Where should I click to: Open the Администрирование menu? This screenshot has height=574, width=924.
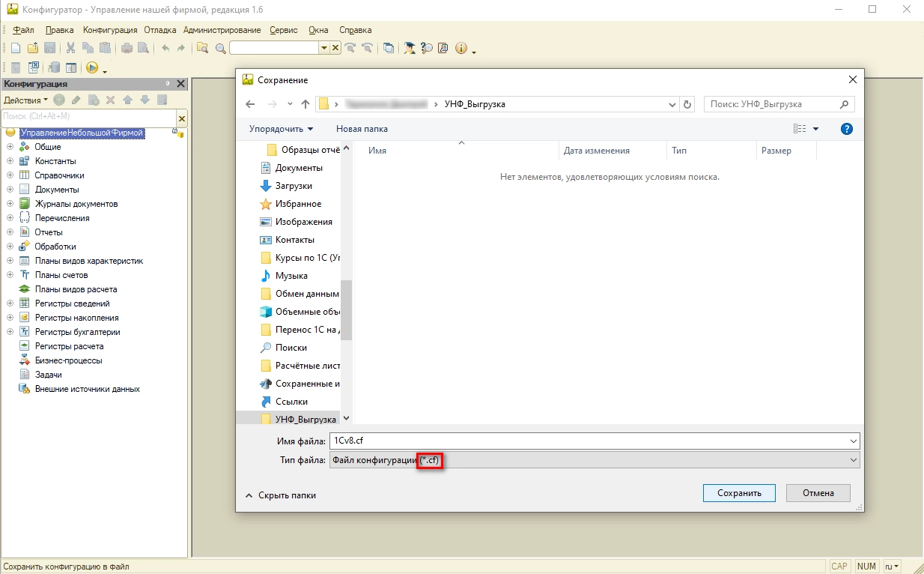pos(222,30)
